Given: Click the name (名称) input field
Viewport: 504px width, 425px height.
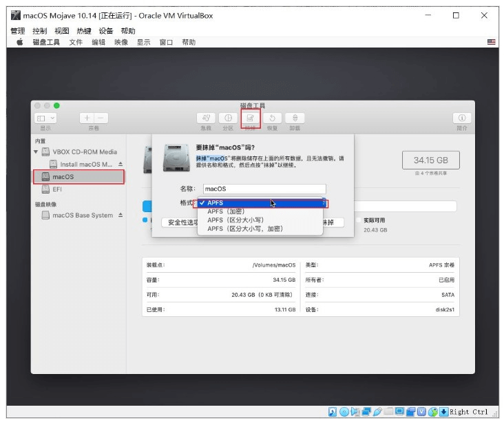Looking at the screenshot, I should [264, 189].
